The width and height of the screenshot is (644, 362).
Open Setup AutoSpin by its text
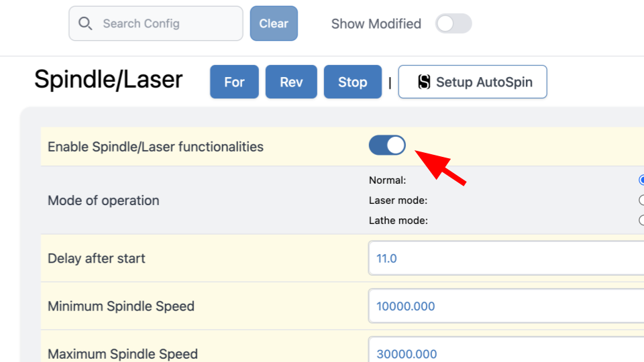484,82
